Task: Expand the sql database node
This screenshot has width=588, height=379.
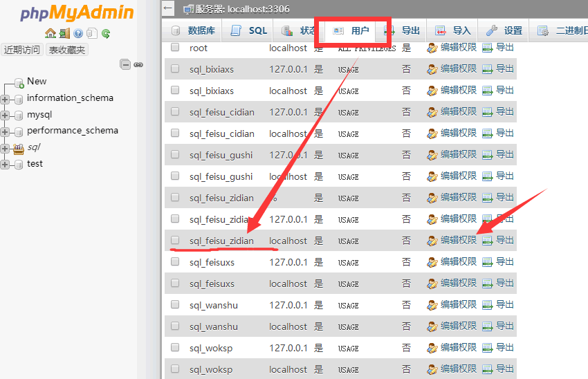Action: coord(5,149)
